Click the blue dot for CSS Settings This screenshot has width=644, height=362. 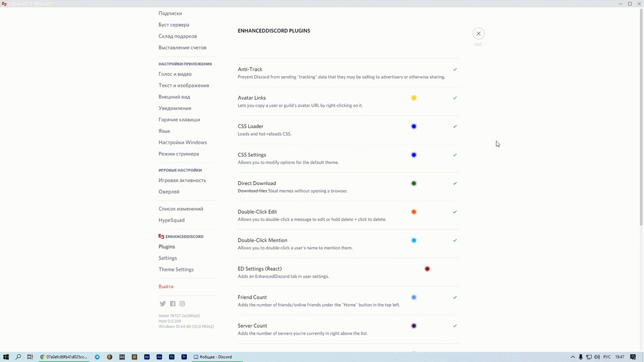[414, 155]
